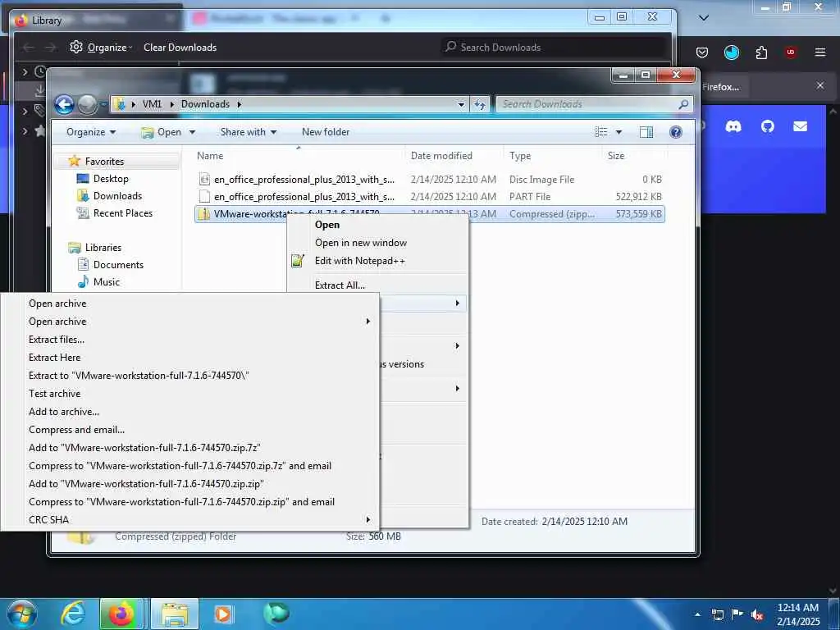This screenshot has width=840, height=630.
Task: Click the Organize gear icon in Library window
Action: tap(76, 47)
